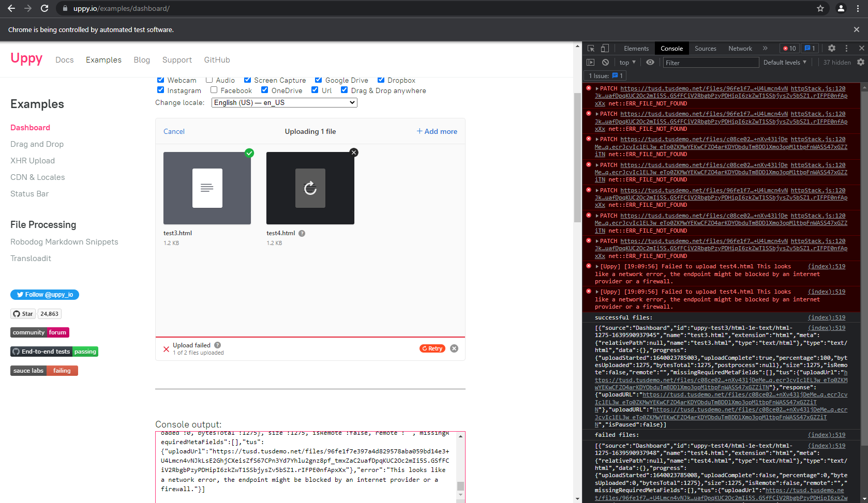Click the Twitter Follow @uppy_io button
The image size is (868, 503).
(44, 294)
